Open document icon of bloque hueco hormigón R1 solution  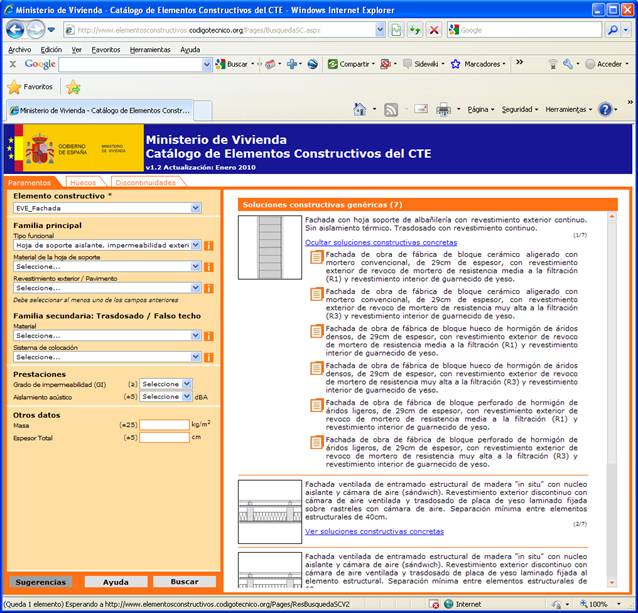pyautogui.click(x=316, y=332)
